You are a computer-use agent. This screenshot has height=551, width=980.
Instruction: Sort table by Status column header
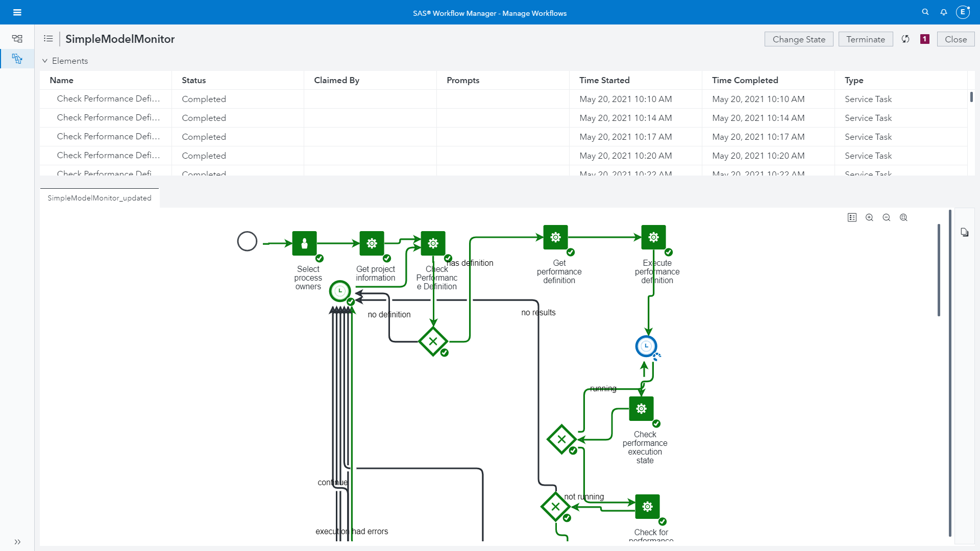pos(194,80)
